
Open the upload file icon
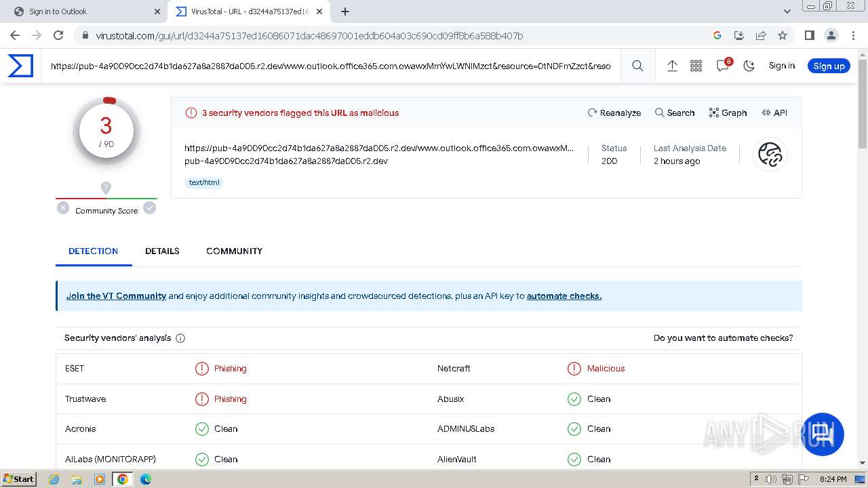click(x=672, y=66)
